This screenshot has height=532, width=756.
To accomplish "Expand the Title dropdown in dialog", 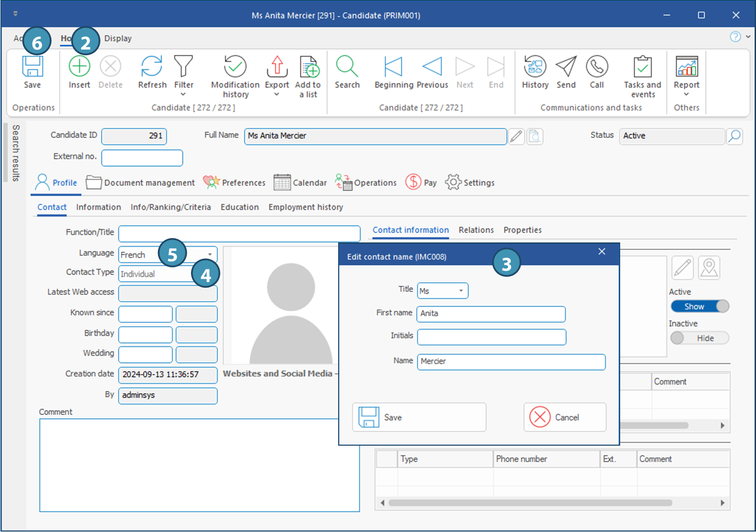I will click(461, 291).
